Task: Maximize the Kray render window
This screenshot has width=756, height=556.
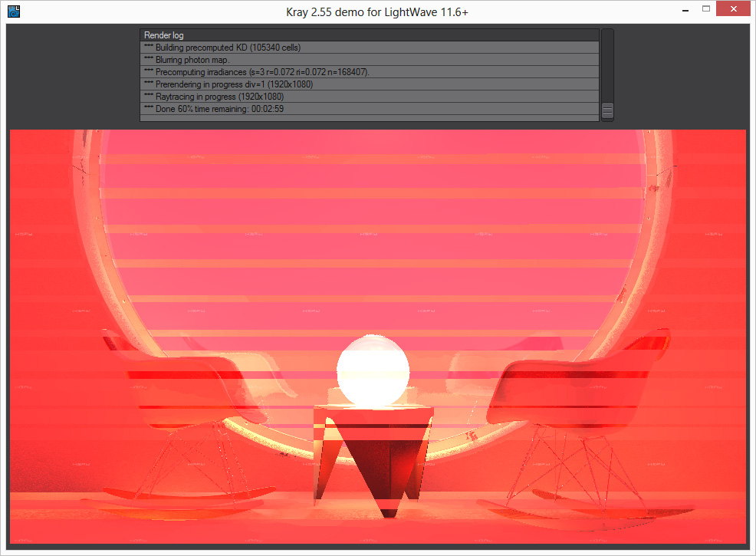Action: click(706, 9)
